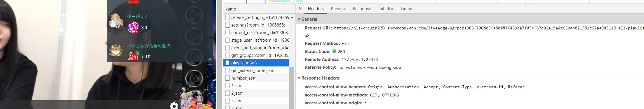Select the current_user?room_id request
The image size is (644, 109).
[256, 33]
